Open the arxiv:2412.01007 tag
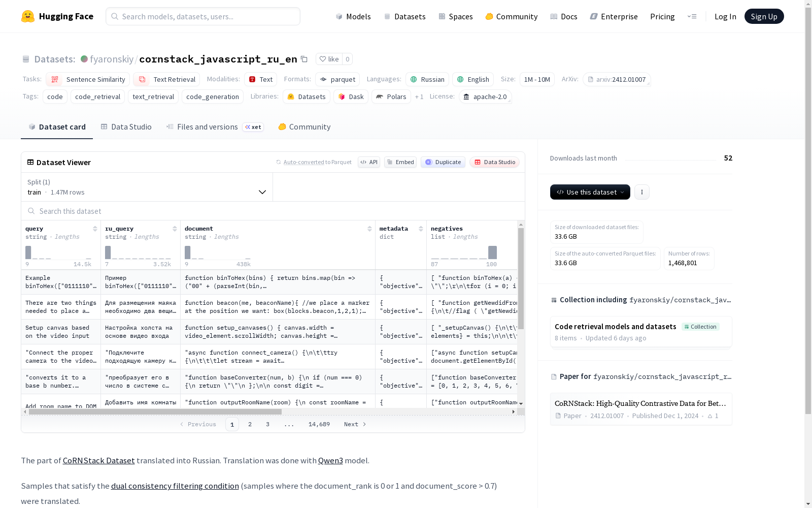Image resolution: width=812 pixels, height=508 pixels. tap(617, 79)
